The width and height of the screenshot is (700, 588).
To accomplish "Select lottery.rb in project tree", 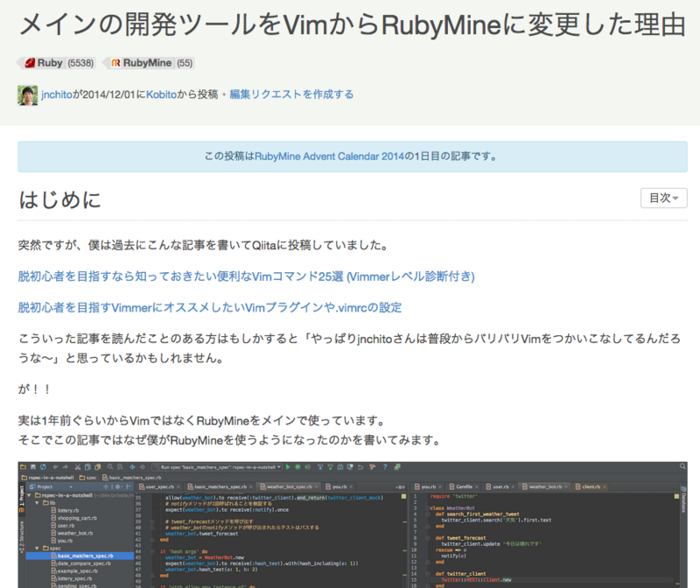I will pyautogui.click(x=65, y=510).
